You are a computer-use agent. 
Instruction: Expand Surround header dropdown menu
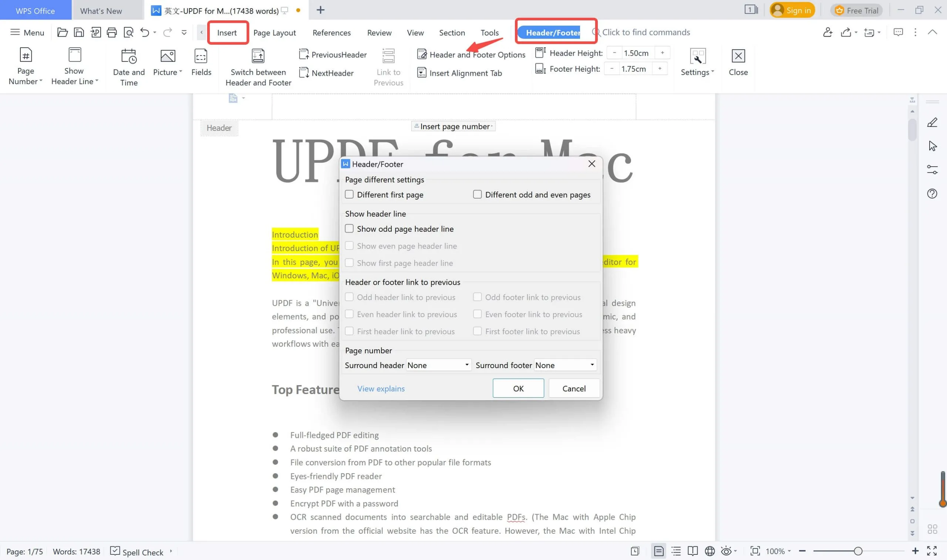click(466, 365)
